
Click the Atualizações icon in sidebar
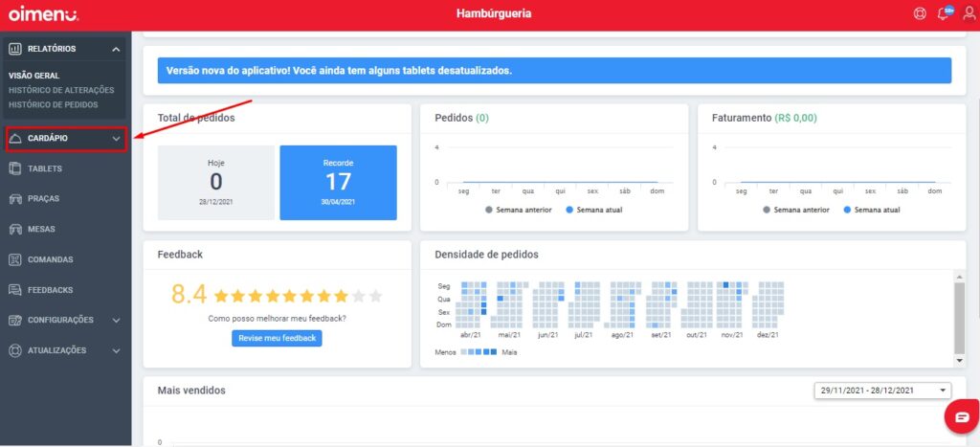coord(15,350)
